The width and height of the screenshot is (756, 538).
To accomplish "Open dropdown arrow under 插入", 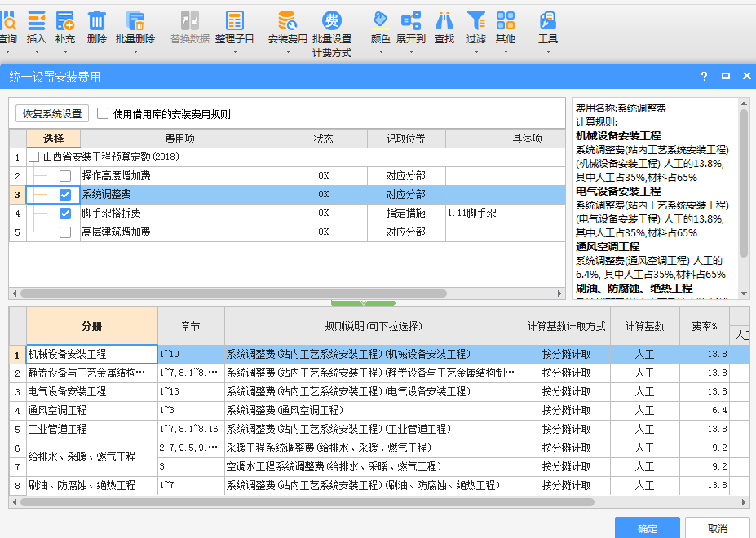I will click(x=37, y=51).
